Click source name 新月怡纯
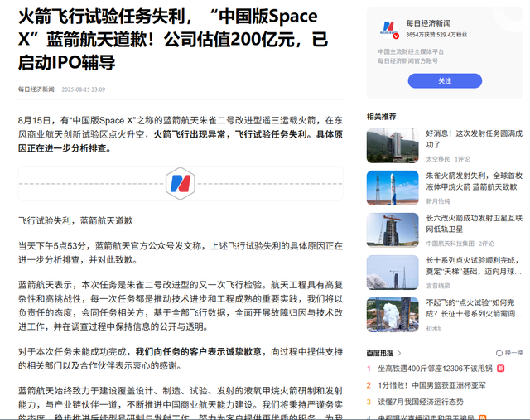Screen dimensions: 530x420 [438, 201]
